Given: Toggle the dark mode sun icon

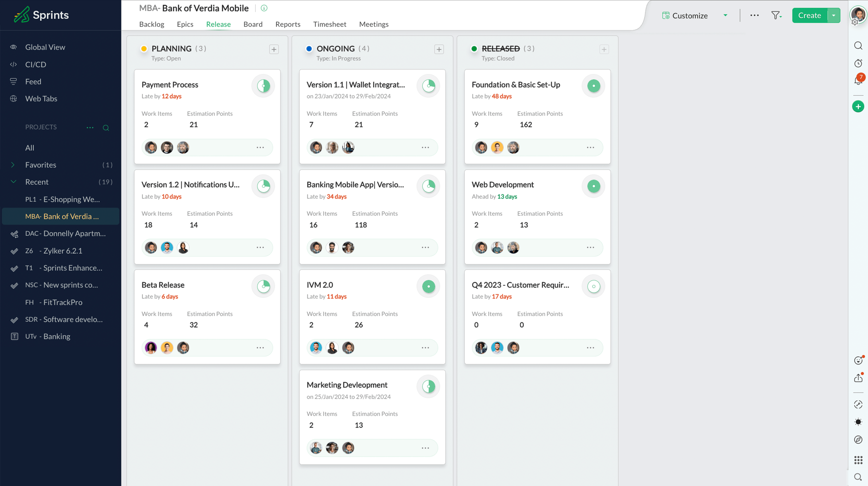Looking at the screenshot, I should coord(858,422).
